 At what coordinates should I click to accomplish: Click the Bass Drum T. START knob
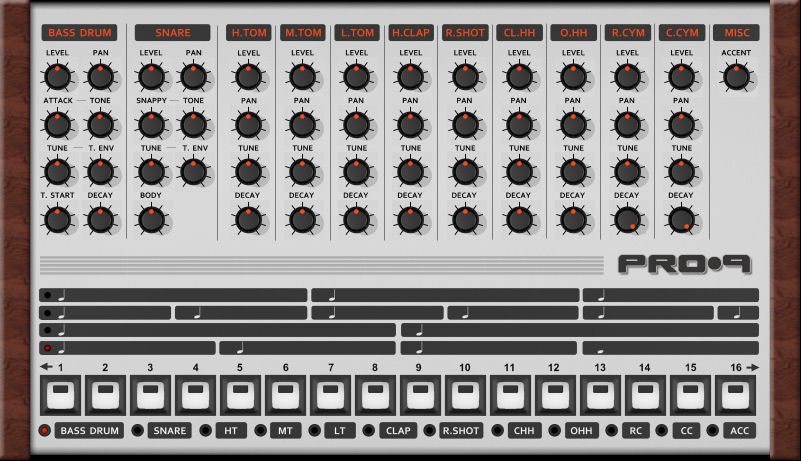point(57,220)
